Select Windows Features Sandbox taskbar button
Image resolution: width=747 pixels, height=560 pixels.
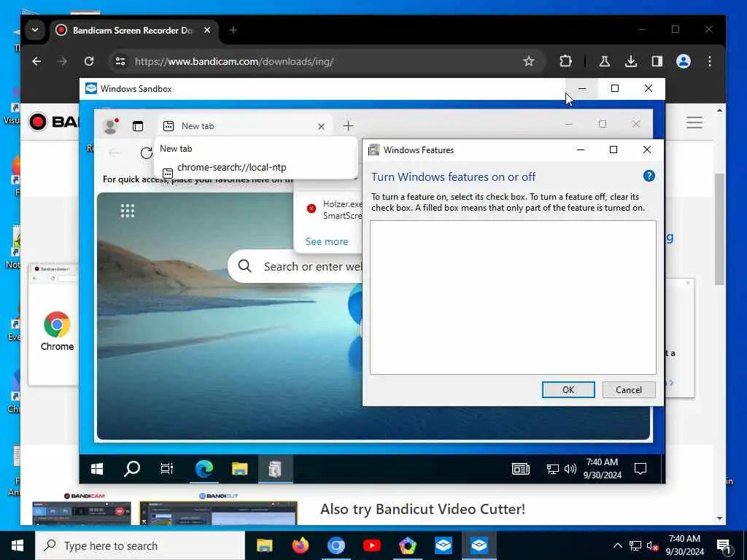click(275, 469)
